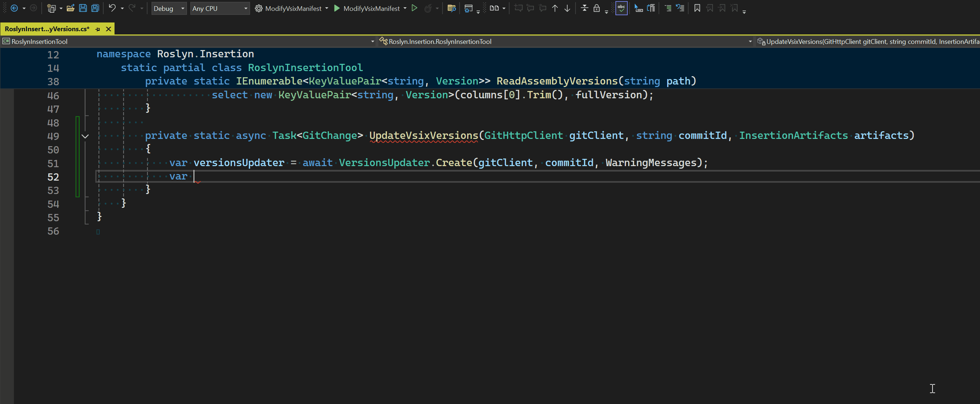Viewport: 980px width, 404px height.
Task: Click line number 56 in the margin
Action: point(53,231)
